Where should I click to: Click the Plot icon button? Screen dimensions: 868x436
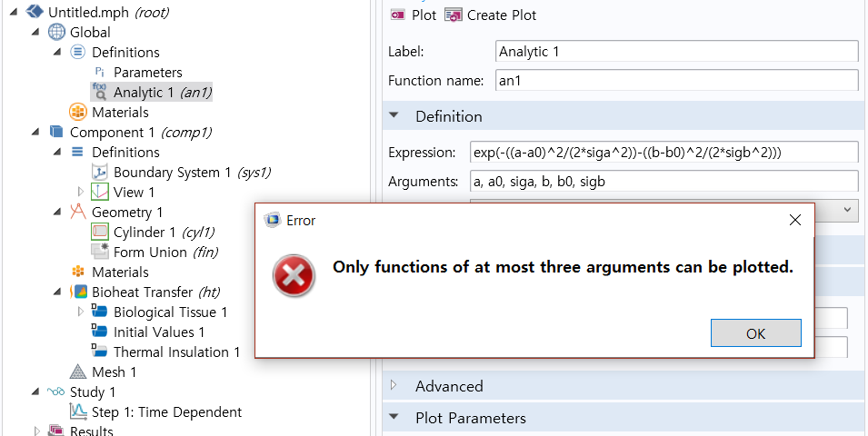pyautogui.click(x=398, y=15)
